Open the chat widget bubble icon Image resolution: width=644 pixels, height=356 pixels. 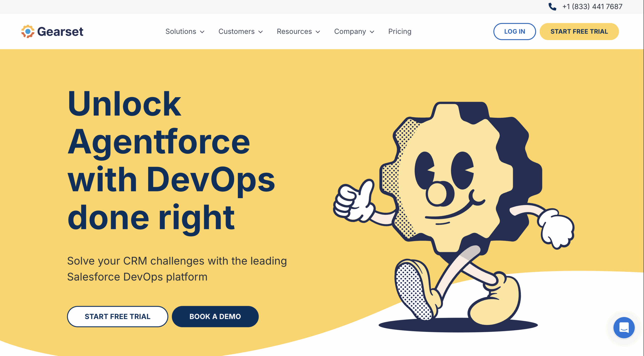pos(624,328)
